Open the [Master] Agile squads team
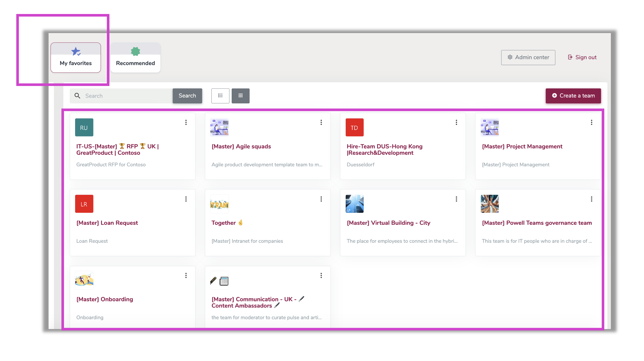This screenshot has height=361, width=644. click(x=241, y=147)
